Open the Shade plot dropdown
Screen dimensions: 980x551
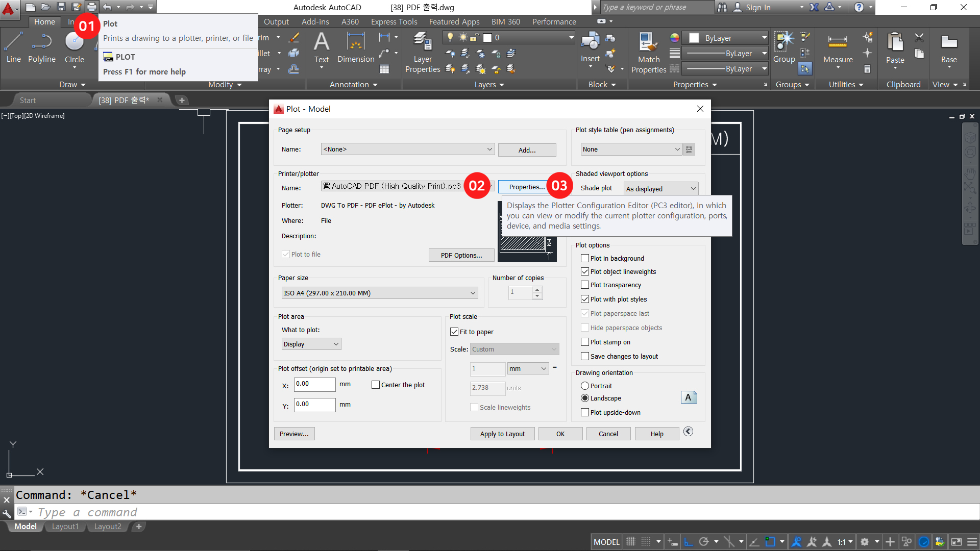pyautogui.click(x=661, y=189)
